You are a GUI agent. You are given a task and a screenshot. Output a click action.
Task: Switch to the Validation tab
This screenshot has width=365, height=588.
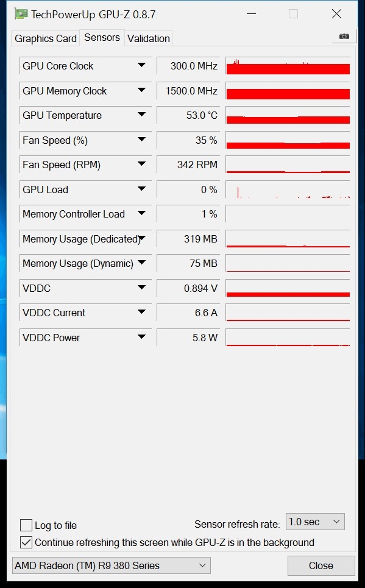point(149,38)
